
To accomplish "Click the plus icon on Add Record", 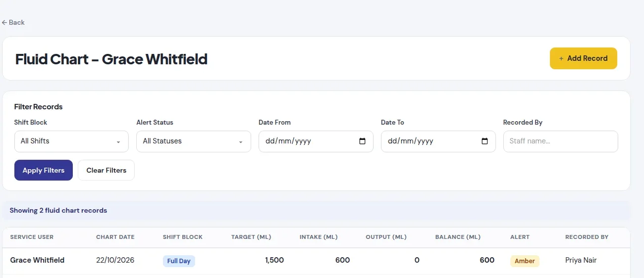I will pyautogui.click(x=561, y=58).
